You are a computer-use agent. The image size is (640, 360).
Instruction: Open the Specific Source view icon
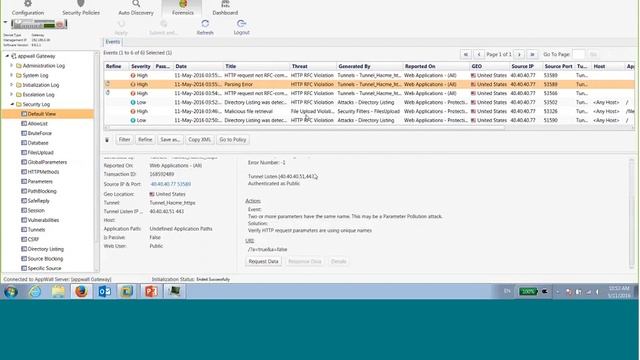click(24, 268)
